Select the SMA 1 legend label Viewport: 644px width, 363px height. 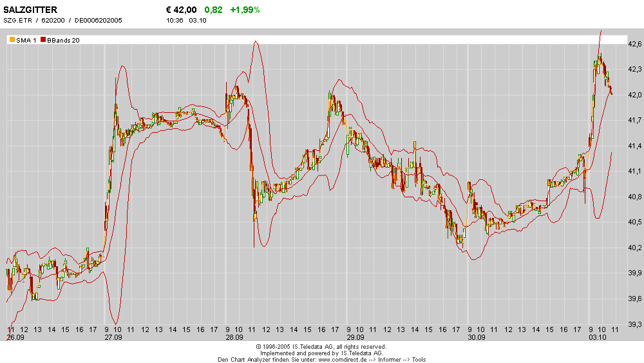(26, 40)
